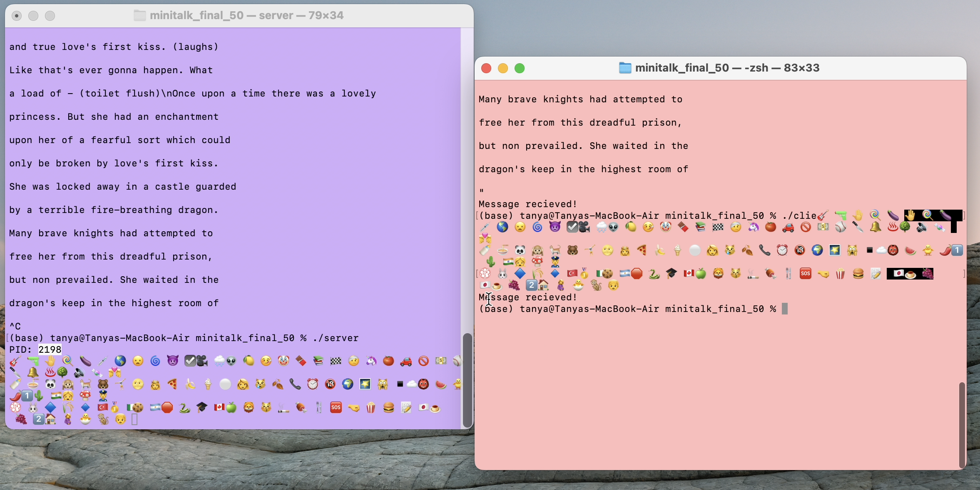
Task: Click the highlighted PID number 2198
Action: pos(50,349)
